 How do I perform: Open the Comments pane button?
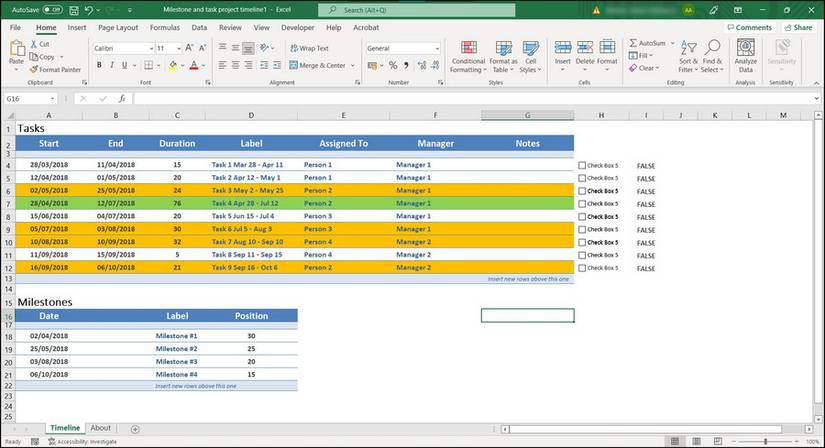(749, 28)
